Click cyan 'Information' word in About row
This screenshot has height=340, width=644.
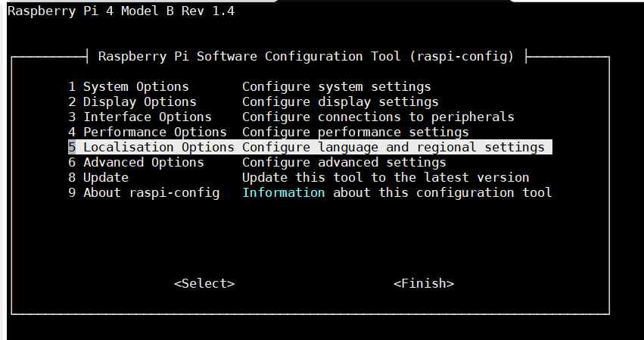(x=283, y=192)
